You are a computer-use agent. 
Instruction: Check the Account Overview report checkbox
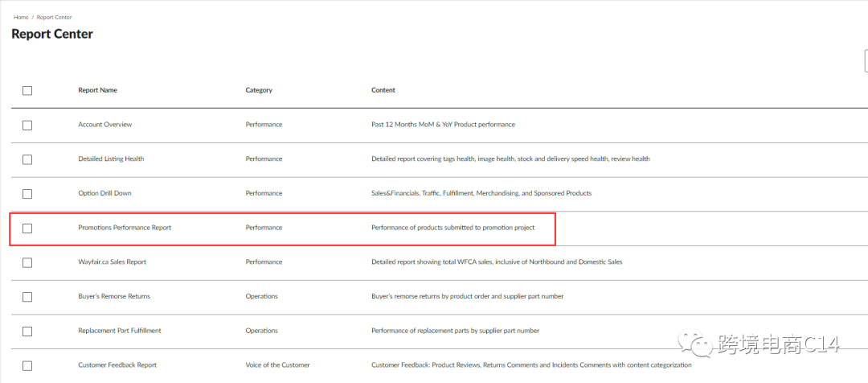(x=27, y=126)
